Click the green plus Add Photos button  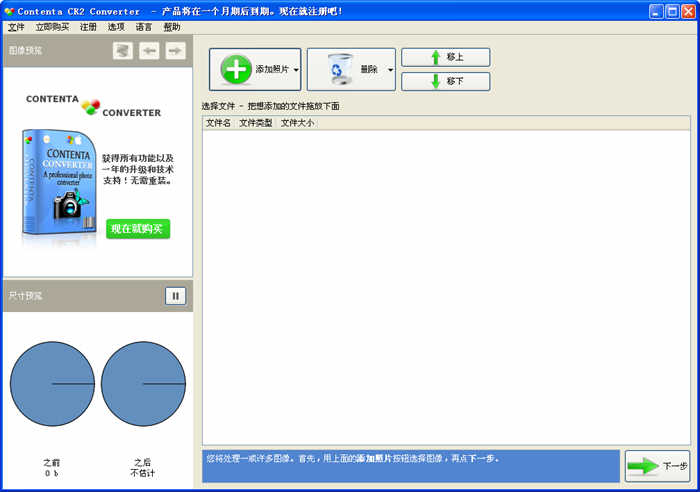coord(255,70)
